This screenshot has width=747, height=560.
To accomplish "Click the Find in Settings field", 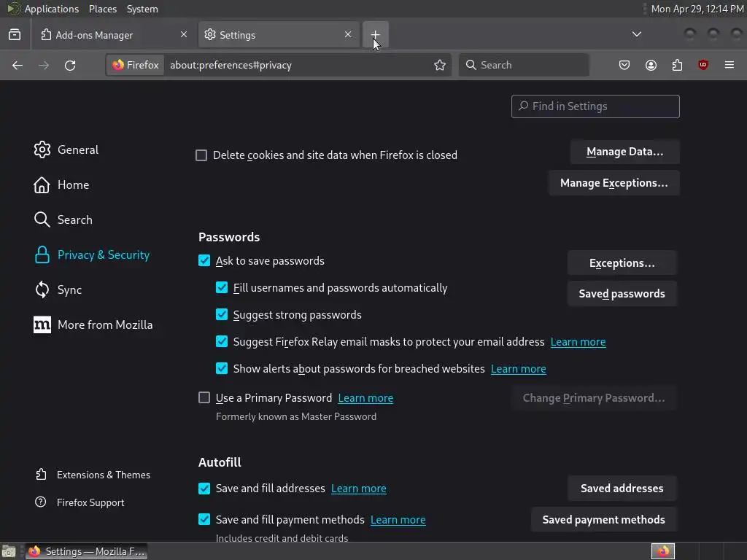I will 595,106.
